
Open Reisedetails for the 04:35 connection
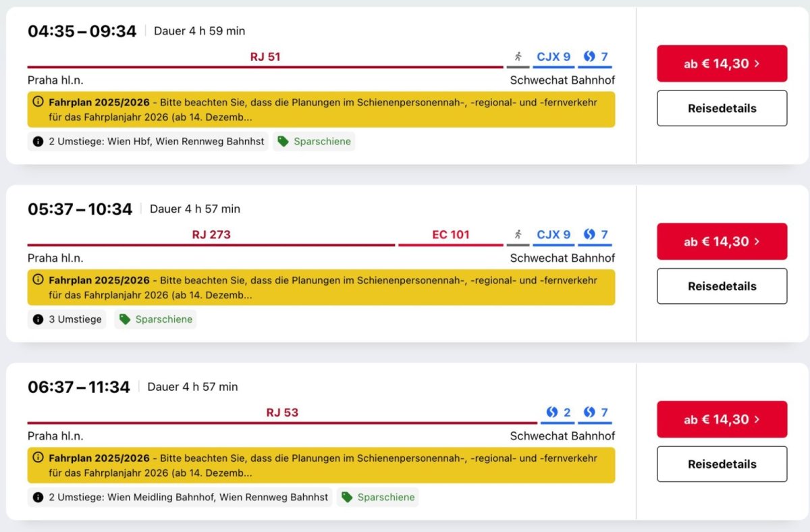coord(722,108)
